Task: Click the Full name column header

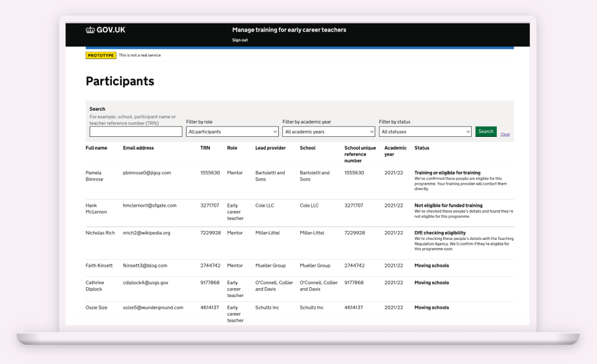Action: [x=97, y=148]
